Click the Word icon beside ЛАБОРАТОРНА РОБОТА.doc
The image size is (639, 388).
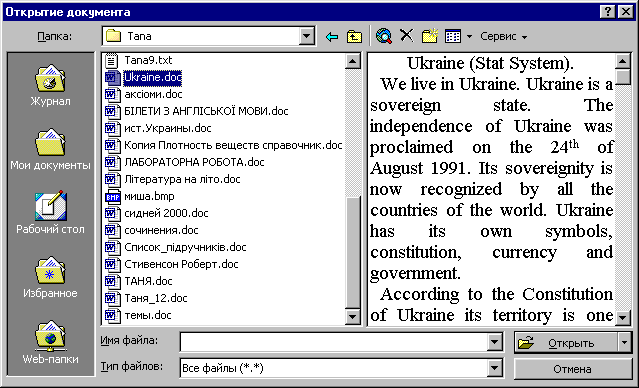click(112, 163)
